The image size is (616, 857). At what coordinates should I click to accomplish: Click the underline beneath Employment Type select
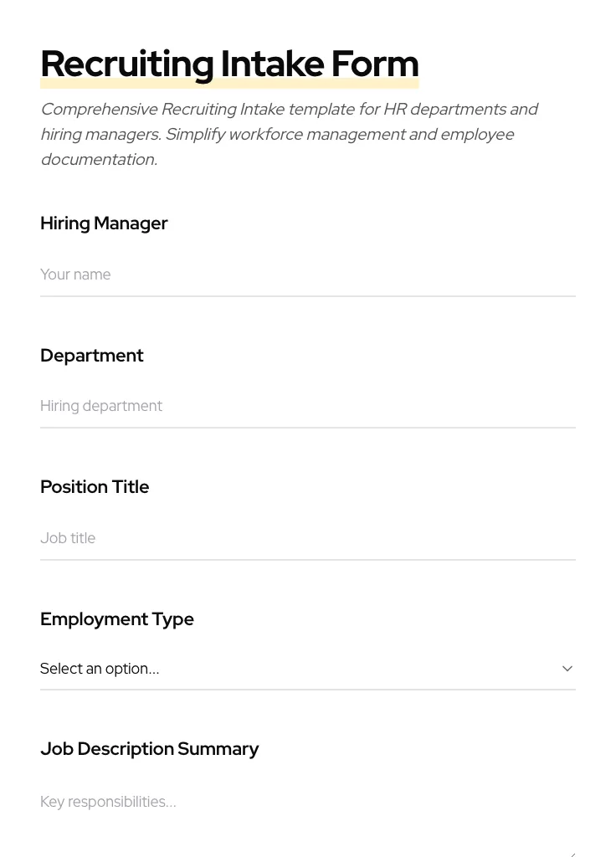pos(308,690)
